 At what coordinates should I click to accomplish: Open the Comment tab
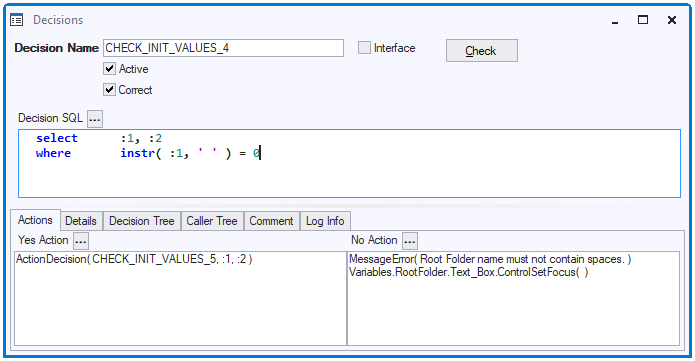pyautogui.click(x=271, y=221)
